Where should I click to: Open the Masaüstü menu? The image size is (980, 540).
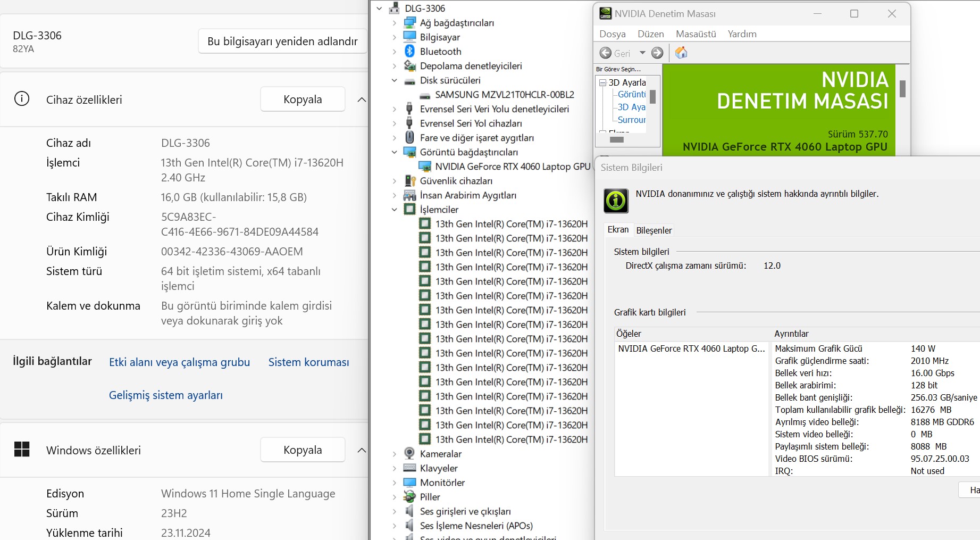tap(696, 34)
